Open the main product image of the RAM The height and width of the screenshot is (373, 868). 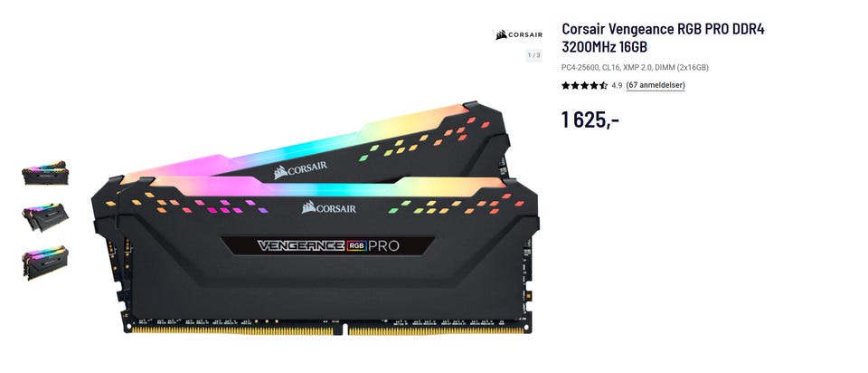[315, 218]
